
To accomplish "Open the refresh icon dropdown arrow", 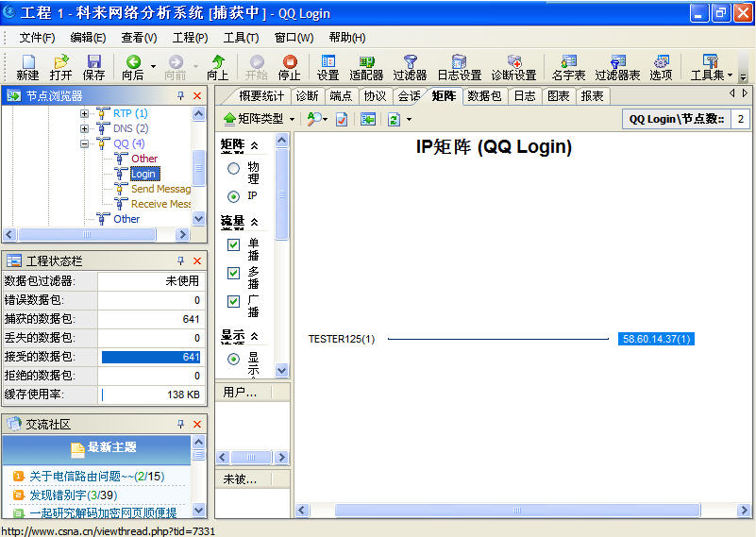I will point(409,119).
